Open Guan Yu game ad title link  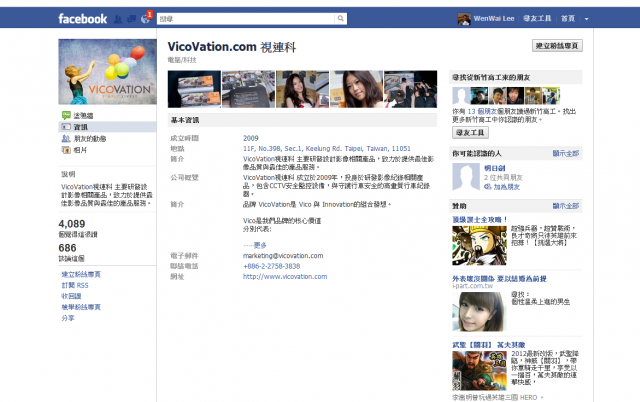coord(489,345)
